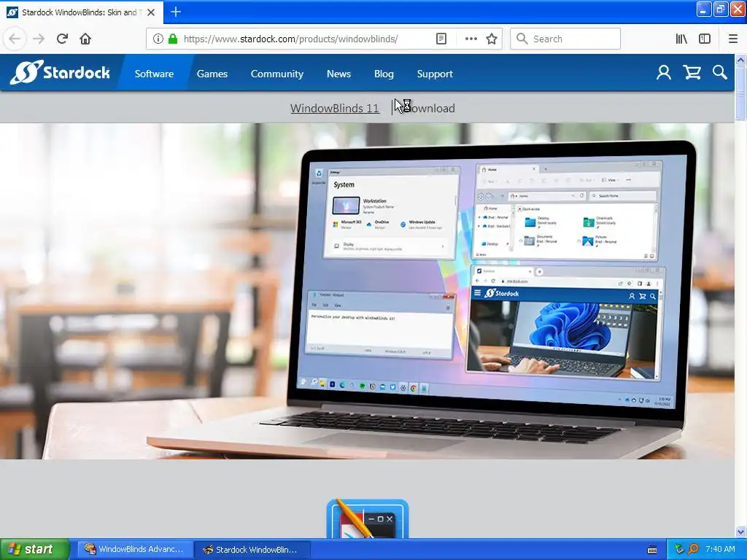Screen dimensions: 747x560
Task: Switch to Stardock WindowBlinds taskbar item
Action: 252,550
